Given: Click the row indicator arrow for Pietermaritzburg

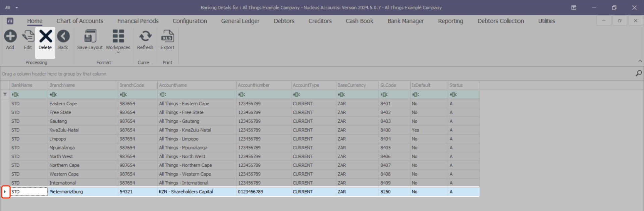Looking at the screenshot, I should 5,192.
